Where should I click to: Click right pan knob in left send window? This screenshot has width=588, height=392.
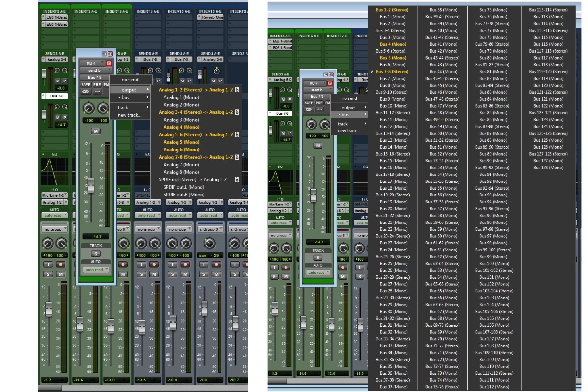coord(103,108)
